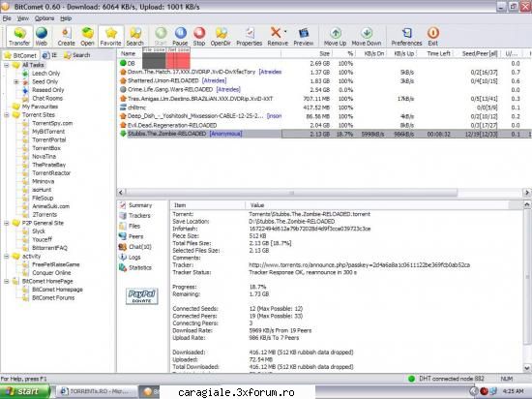The width and height of the screenshot is (532, 399).
Task: Switch to the BitComet sidebar tab
Action: click(x=20, y=55)
